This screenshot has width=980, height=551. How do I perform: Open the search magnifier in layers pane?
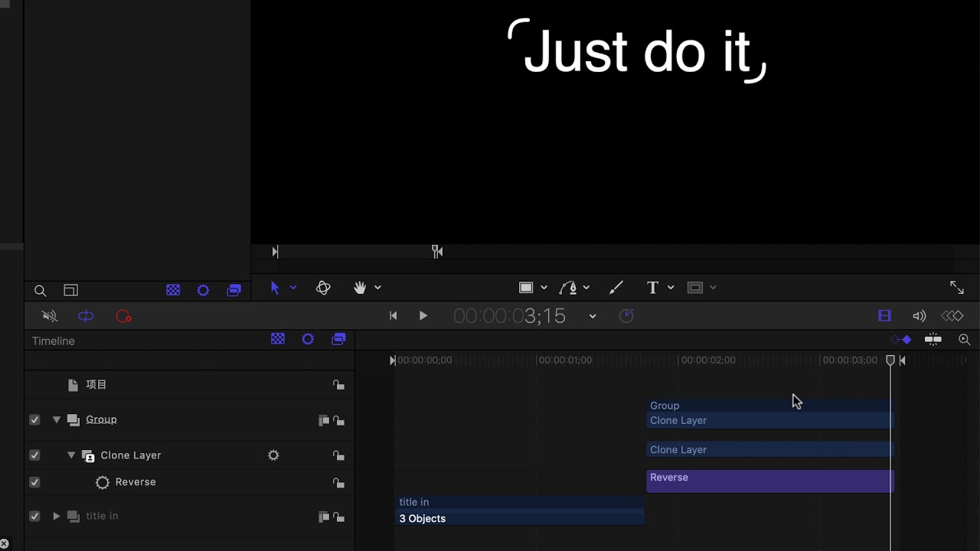(x=41, y=291)
